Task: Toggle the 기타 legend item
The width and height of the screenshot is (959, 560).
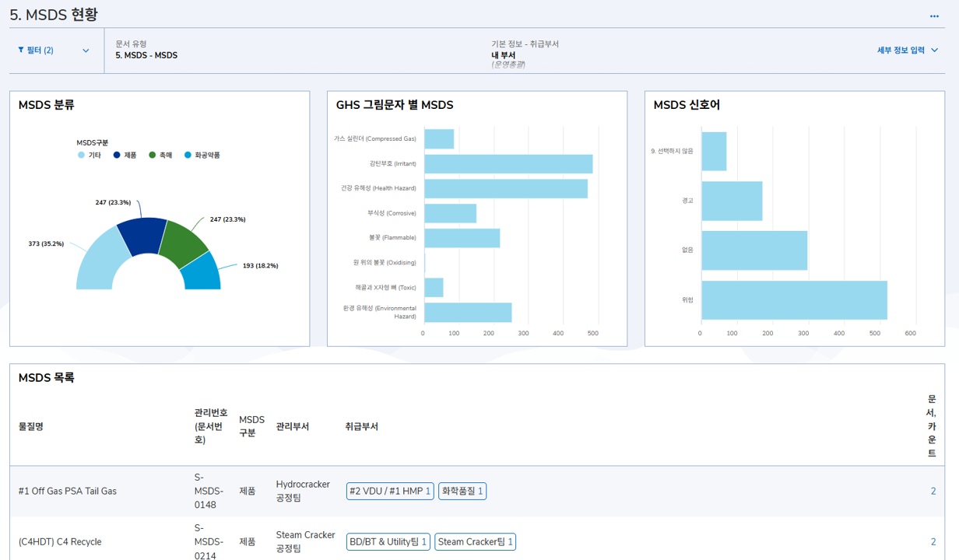Action: [x=90, y=156]
